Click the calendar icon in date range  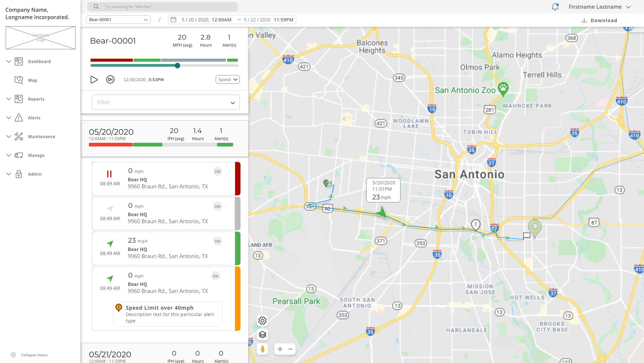pos(173,20)
